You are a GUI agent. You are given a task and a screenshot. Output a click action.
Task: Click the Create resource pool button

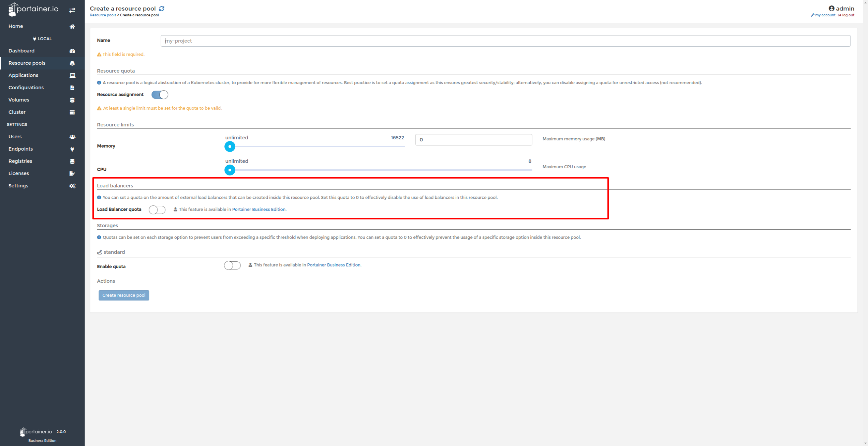click(123, 295)
